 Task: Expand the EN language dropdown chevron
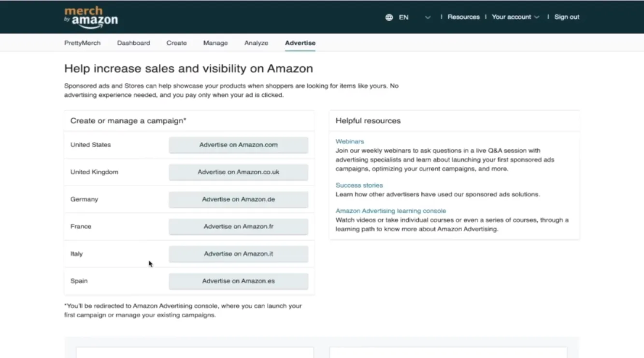pyautogui.click(x=428, y=17)
